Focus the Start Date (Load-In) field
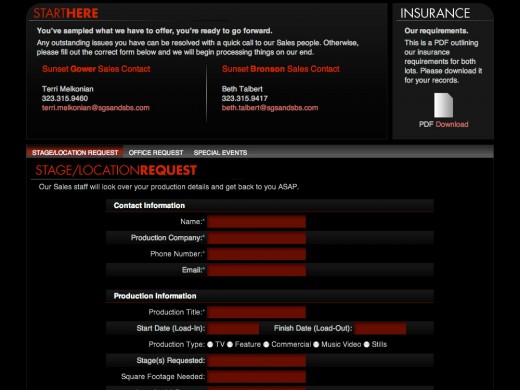This screenshot has width=520, height=390. [233, 328]
